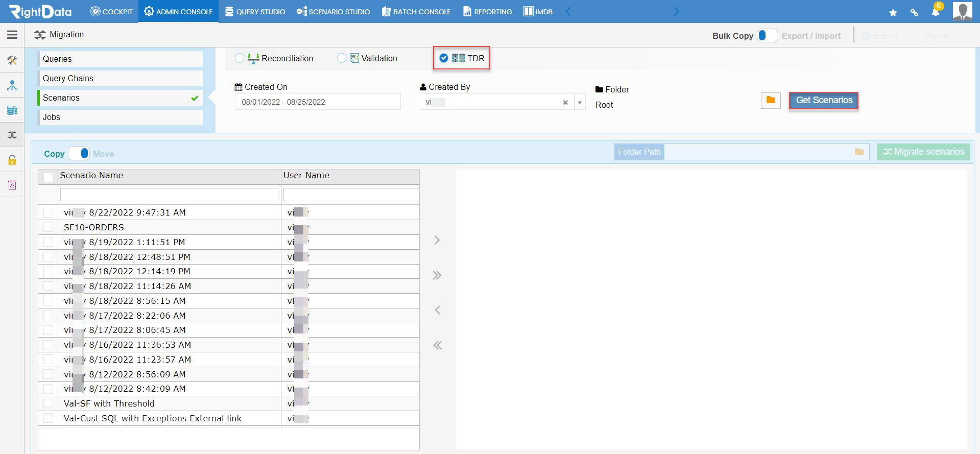Image resolution: width=980 pixels, height=454 pixels.
Task: Toggle the Bulk Copy switch
Action: coord(767,36)
